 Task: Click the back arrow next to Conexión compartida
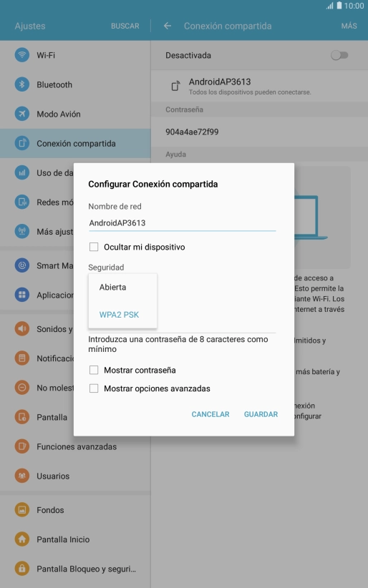point(168,26)
